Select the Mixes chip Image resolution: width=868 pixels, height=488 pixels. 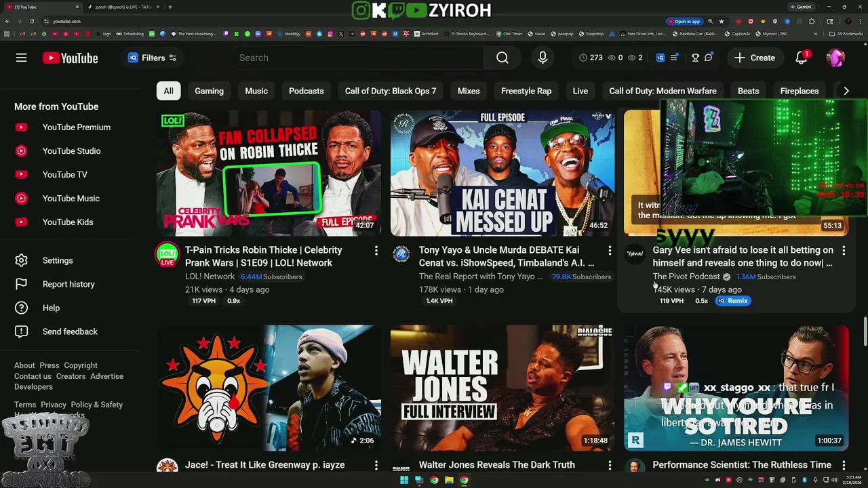point(469,91)
